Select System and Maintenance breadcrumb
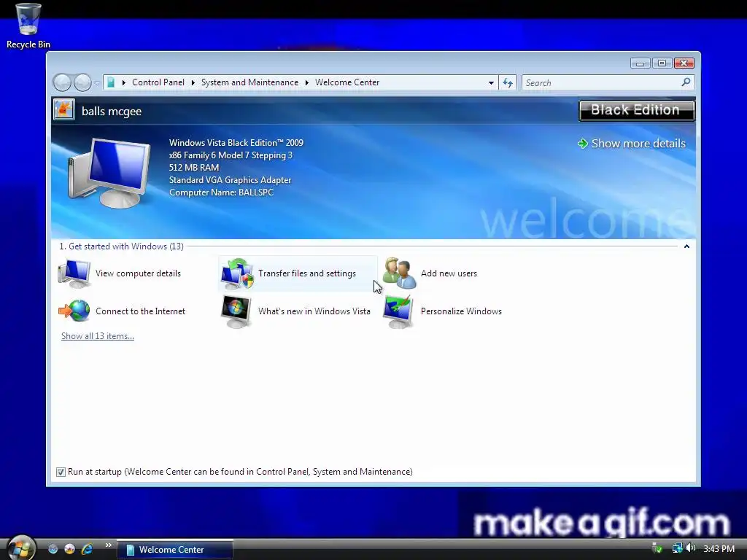Screen dimensions: 747x560 click(x=249, y=82)
